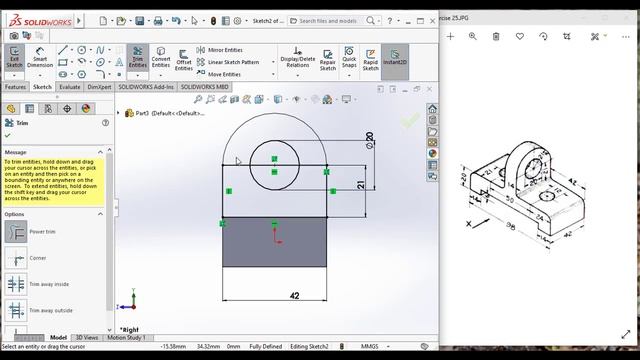Viewport: 640px width, 360px height.
Task: Open the SOLIDWORKS Resources home icon
Action: 432,109
